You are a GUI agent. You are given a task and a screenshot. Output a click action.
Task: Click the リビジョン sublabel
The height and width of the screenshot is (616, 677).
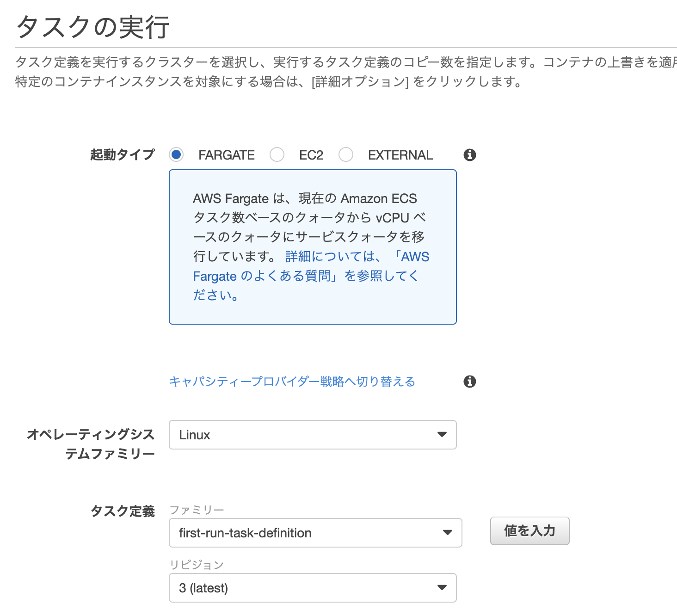click(197, 565)
